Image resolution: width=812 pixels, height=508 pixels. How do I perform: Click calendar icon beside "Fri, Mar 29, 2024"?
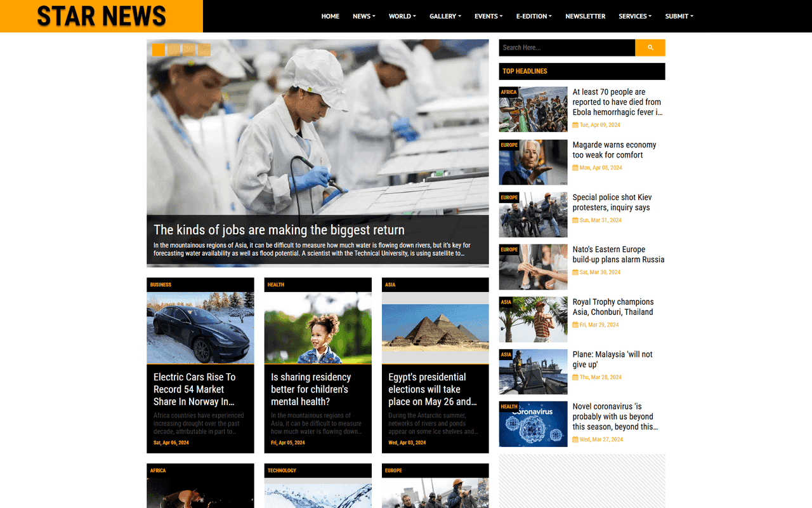576,324
